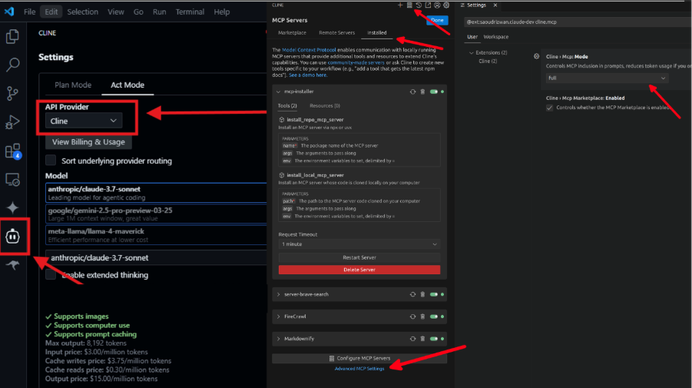Check Sort underlying provider routing
692x388 pixels.
pos(51,160)
